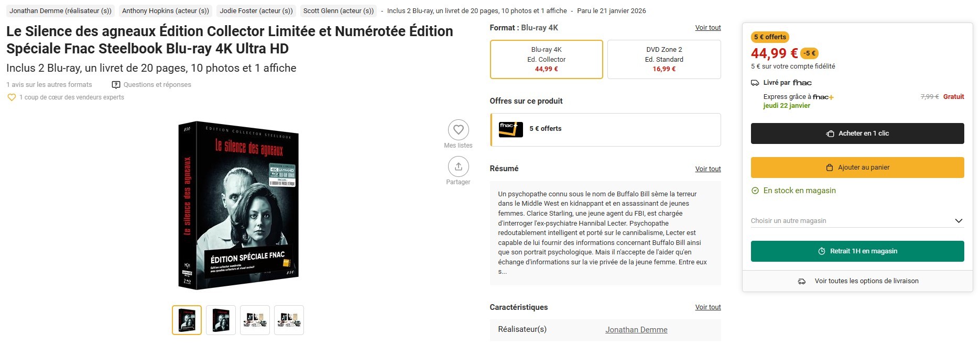This screenshot has height=346, width=980.
Task: Click the Fnac+ card logo in offers
Action: (x=510, y=129)
